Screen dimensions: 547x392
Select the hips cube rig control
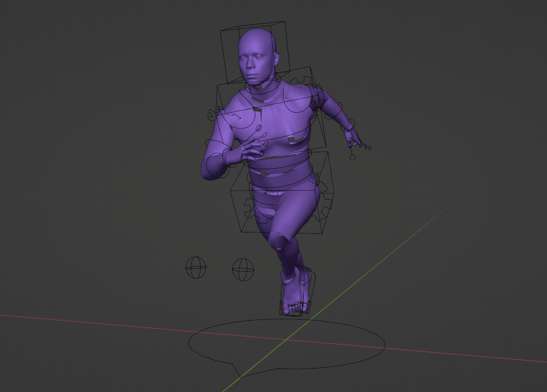pyautogui.click(x=282, y=192)
